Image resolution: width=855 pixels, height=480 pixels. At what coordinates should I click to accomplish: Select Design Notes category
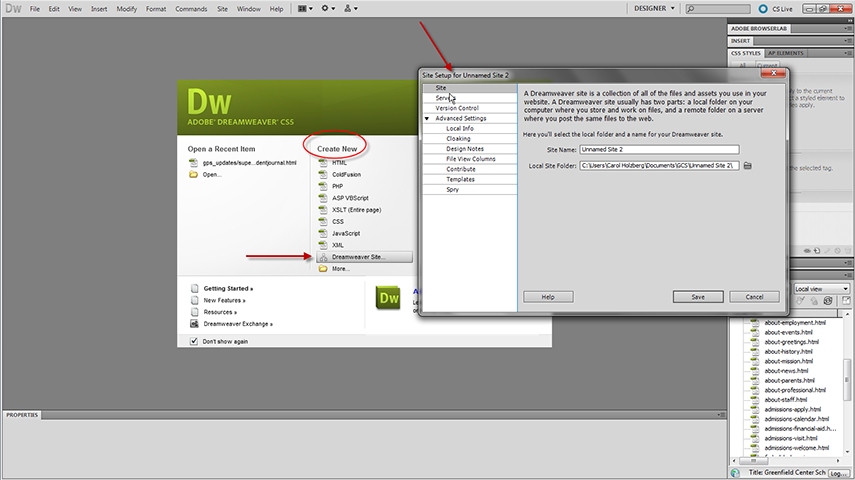[470, 149]
